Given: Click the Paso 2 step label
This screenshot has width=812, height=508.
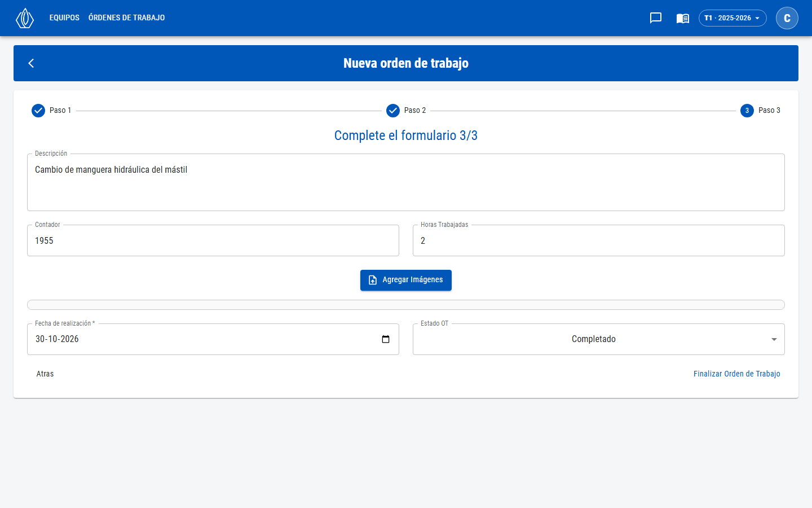Looking at the screenshot, I should 415,111.
